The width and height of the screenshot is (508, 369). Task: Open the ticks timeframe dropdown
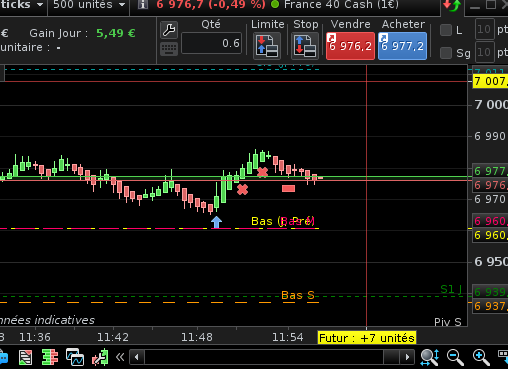point(22,5)
